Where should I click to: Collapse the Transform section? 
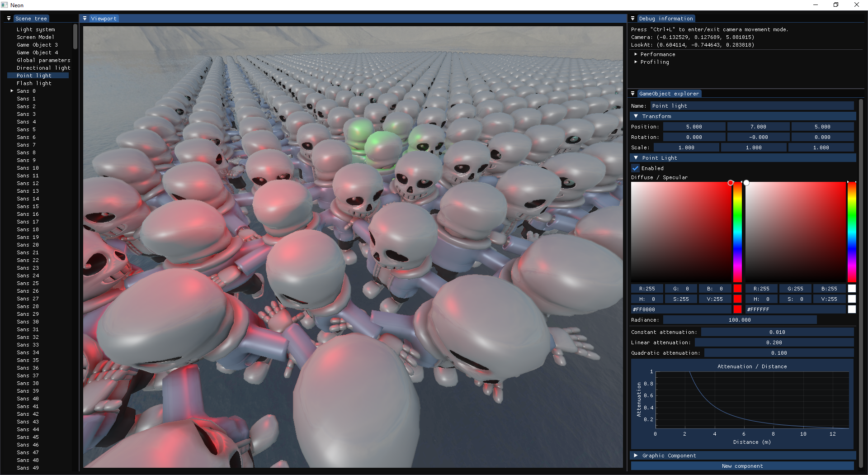637,116
